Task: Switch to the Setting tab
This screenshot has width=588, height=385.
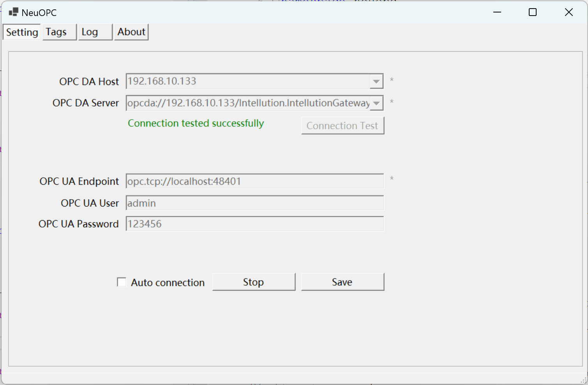Action: (x=22, y=32)
